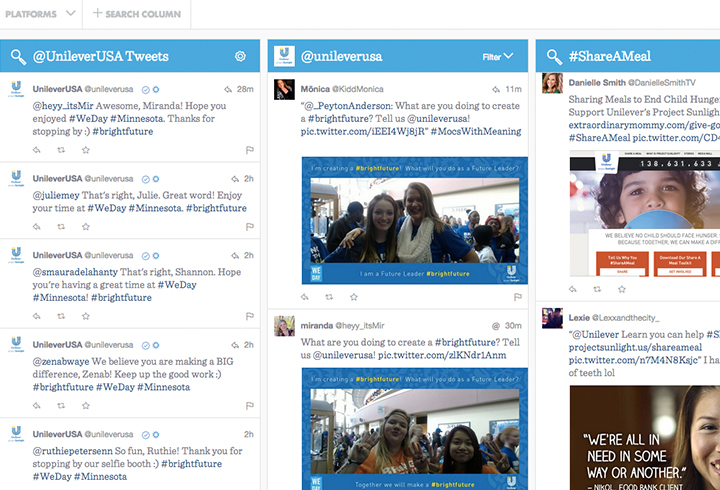The image size is (720, 490).
Task: Click the 30m timestamp on miranda's tweet
Action: pos(513,326)
